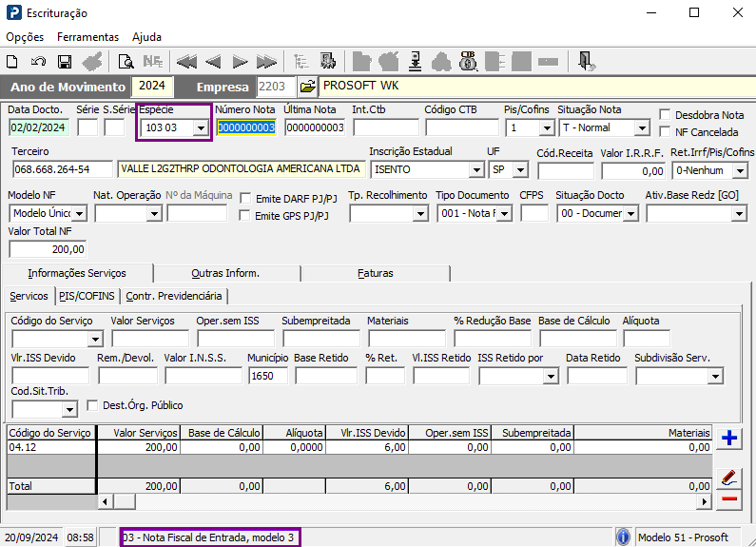The height and width of the screenshot is (547, 756).
Task: Select the Informações Serviços tab
Action: (x=77, y=273)
